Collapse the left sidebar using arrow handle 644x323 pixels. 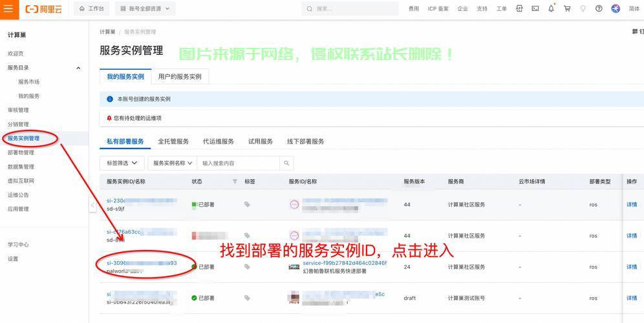92,205
